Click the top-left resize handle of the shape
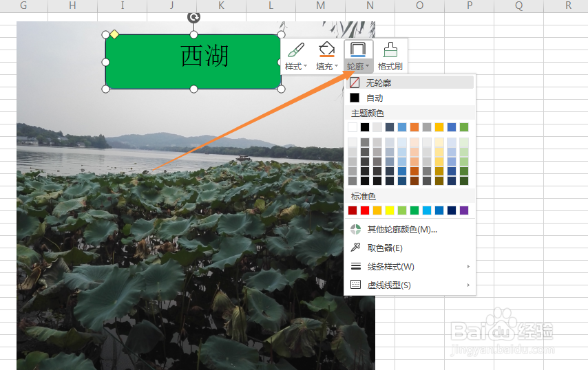This screenshot has width=588, height=370. [106, 35]
